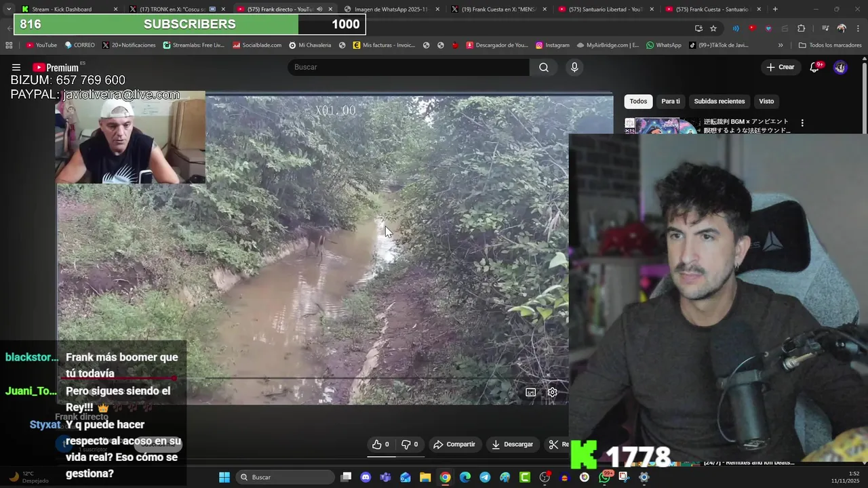Open the Descargador de You... bookmark
The image size is (868, 488).
tap(497, 45)
